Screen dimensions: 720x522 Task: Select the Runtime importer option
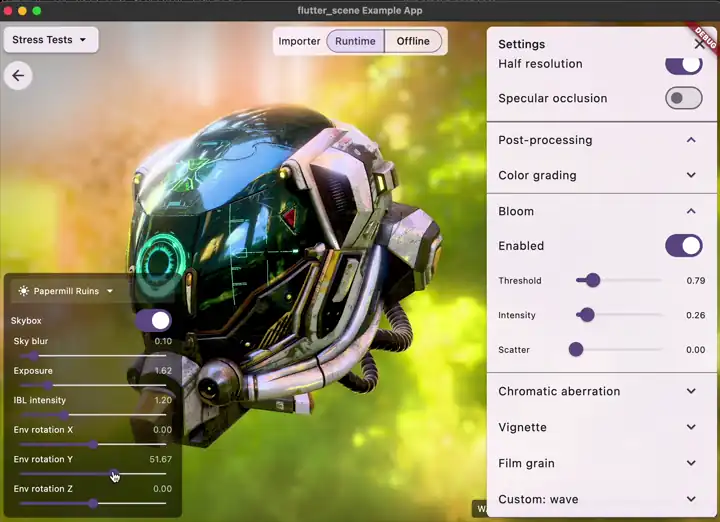355,41
